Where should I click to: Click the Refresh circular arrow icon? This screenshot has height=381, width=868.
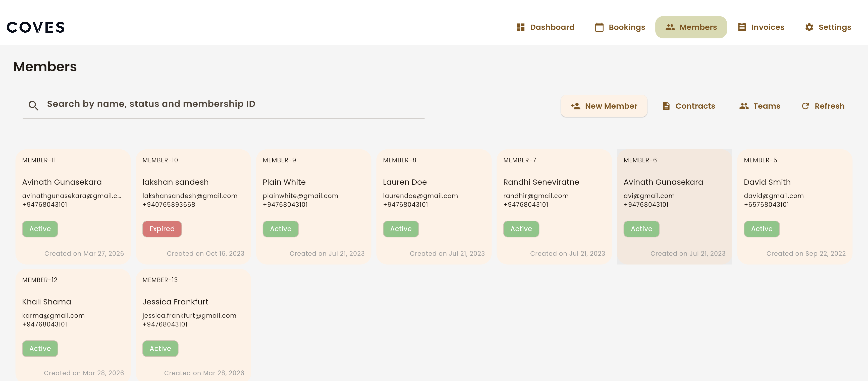click(805, 106)
